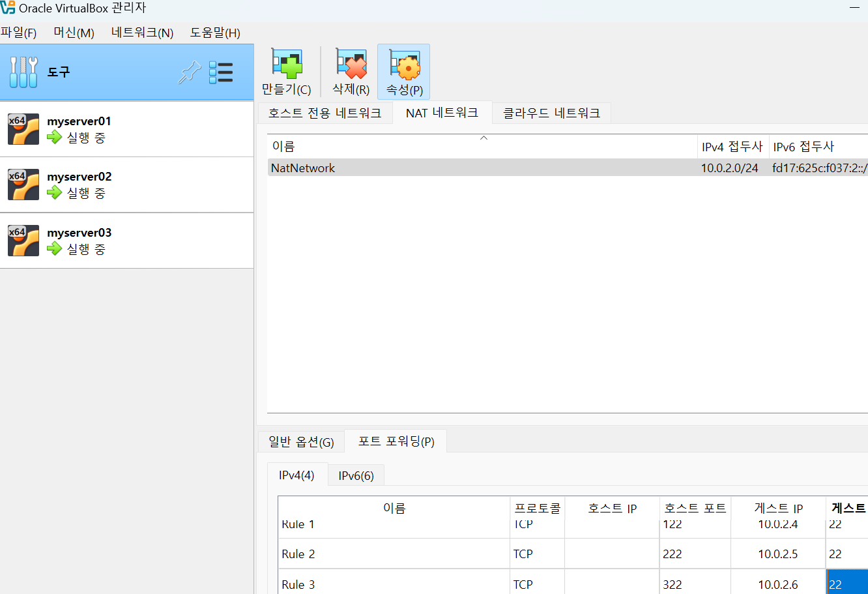
Task: Open the 네트워크(N) menu
Action: pyautogui.click(x=142, y=33)
